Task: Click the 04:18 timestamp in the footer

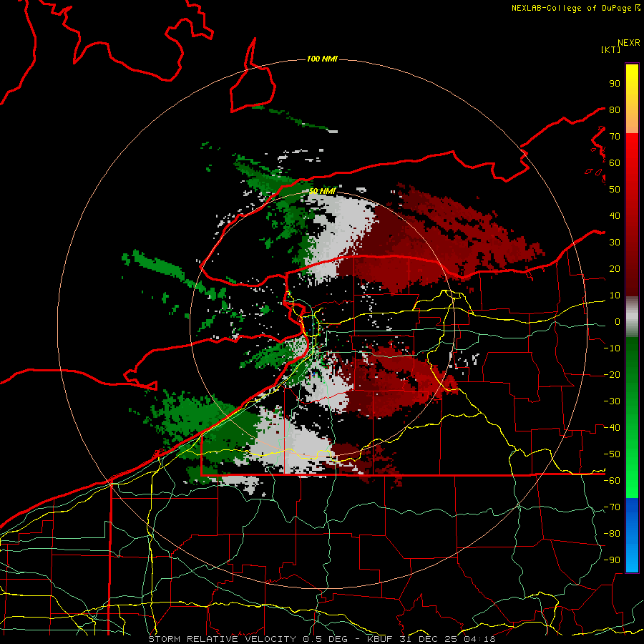Action: 479,639
